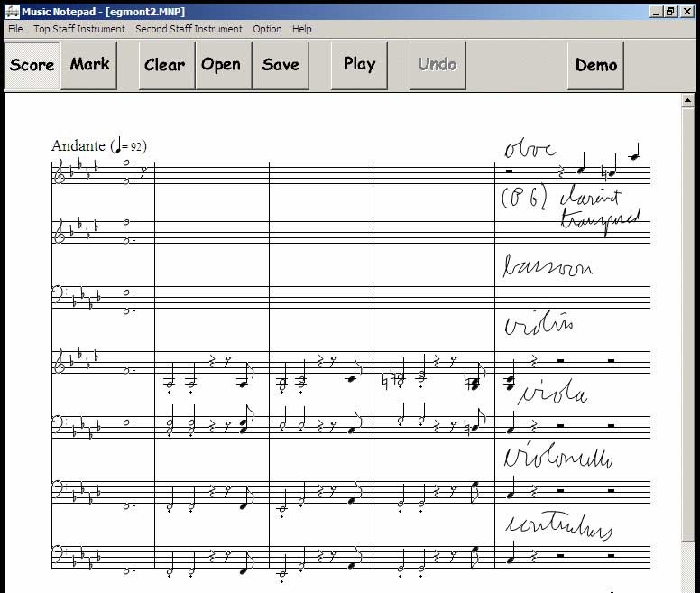Click the handwritten contrabass annotation
700x593 pixels.
click(558, 527)
